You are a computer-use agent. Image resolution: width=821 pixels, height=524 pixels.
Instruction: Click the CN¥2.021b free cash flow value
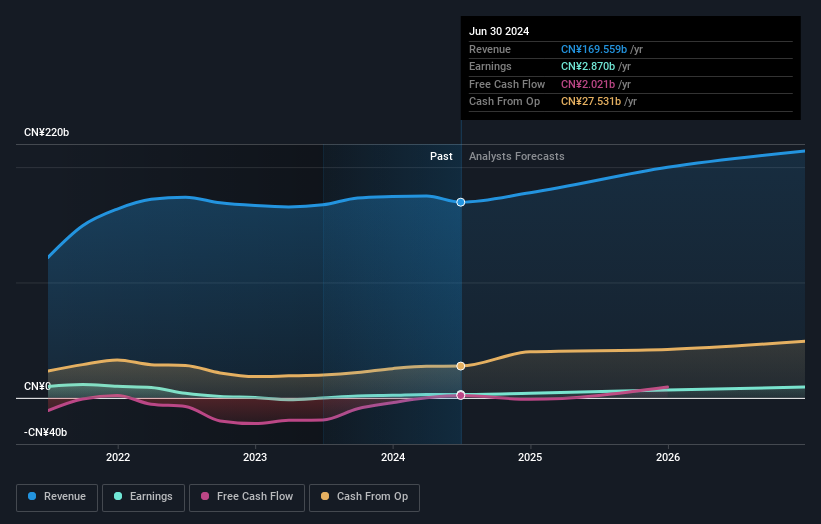[x=588, y=84]
